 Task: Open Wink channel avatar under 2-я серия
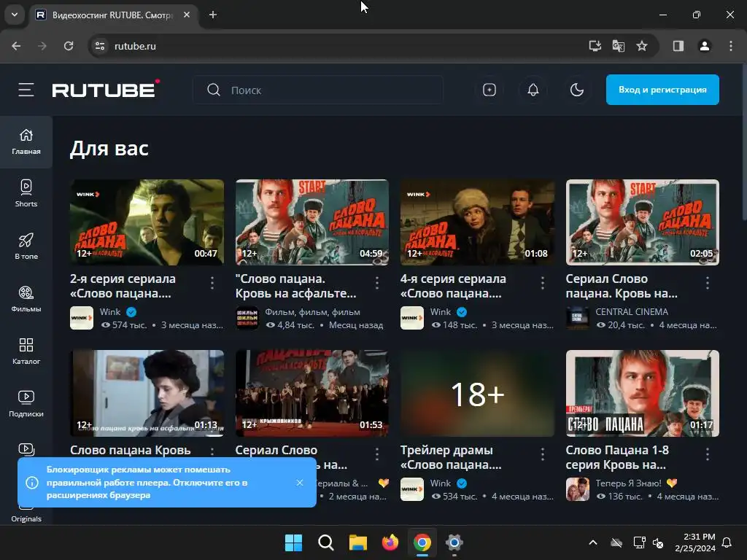click(82, 318)
